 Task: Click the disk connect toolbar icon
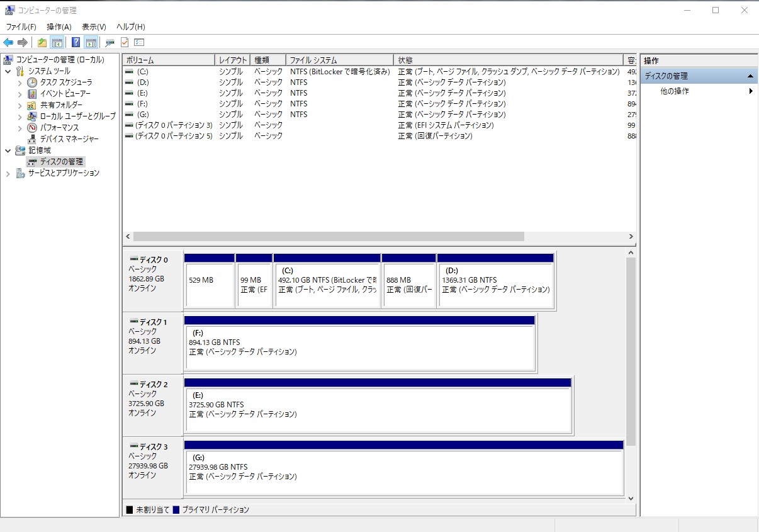(110, 42)
